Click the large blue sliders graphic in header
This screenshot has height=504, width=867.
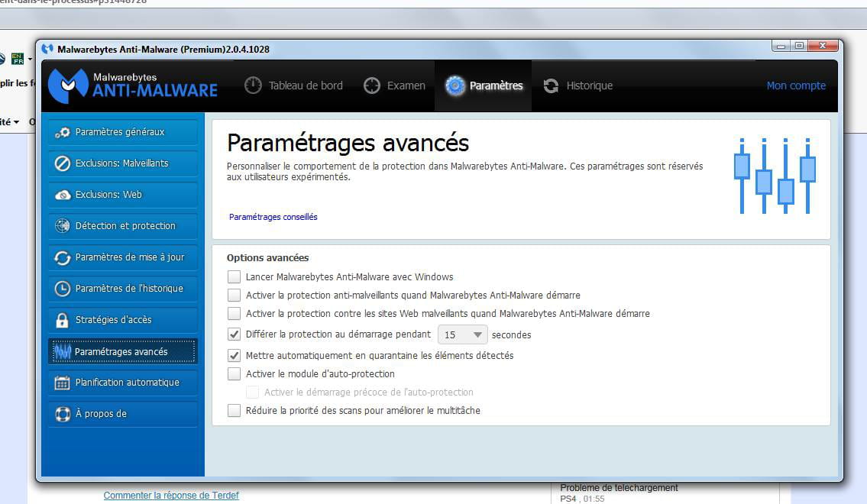775,176
